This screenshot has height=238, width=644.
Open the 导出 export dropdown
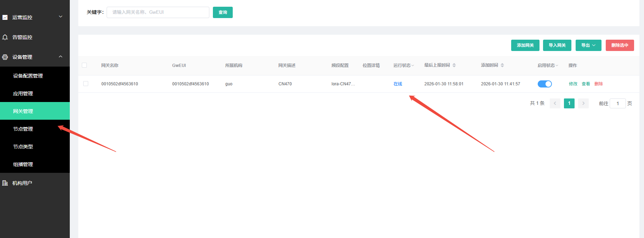pyautogui.click(x=588, y=45)
